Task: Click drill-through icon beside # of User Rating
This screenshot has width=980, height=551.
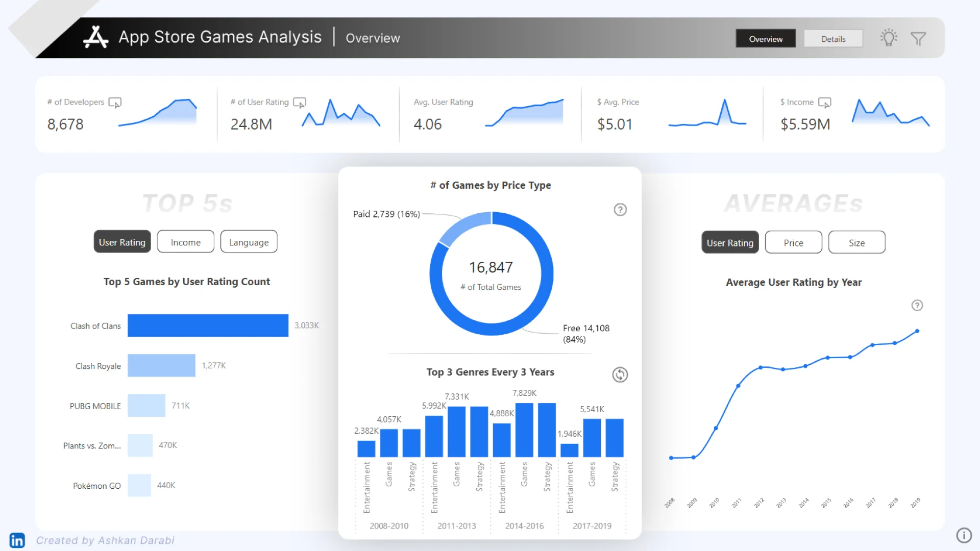Action: (300, 103)
